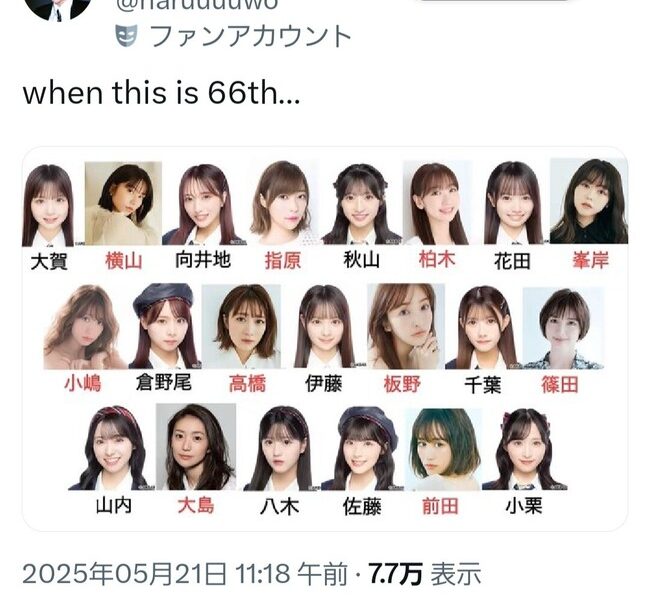650x600 pixels.
Task: Click the 7.7万 表示 view count
Action: tap(424, 574)
